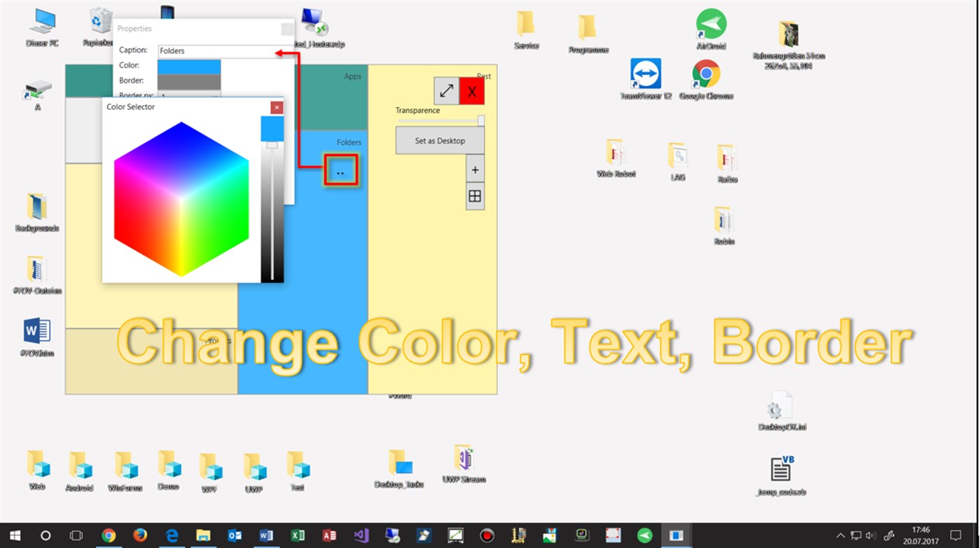Open the Desktop_Tools folder
The image size is (980, 548).
pyautogui.click(x=399, y=462)
